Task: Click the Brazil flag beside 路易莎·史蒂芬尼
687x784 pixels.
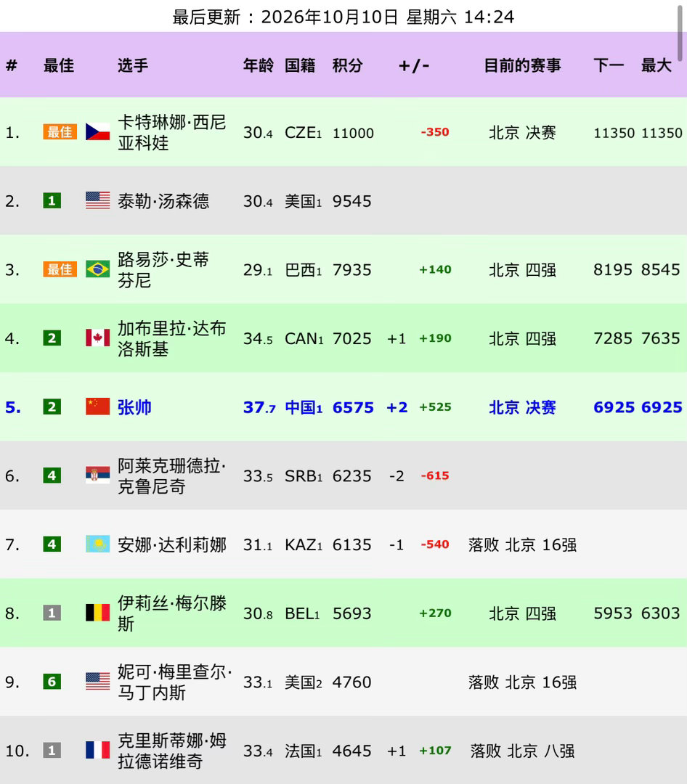Action: (97, 269)
